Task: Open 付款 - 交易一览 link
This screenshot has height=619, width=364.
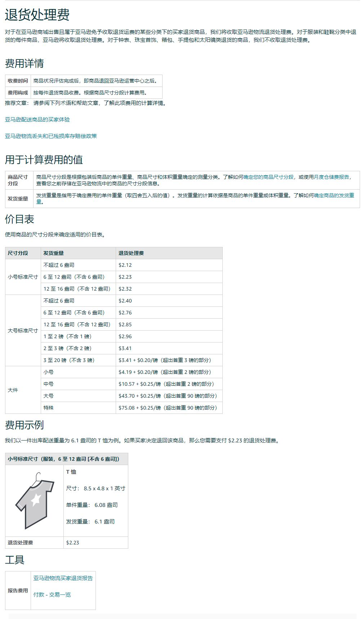Action: pyautogui.click(x=52, y=595)
